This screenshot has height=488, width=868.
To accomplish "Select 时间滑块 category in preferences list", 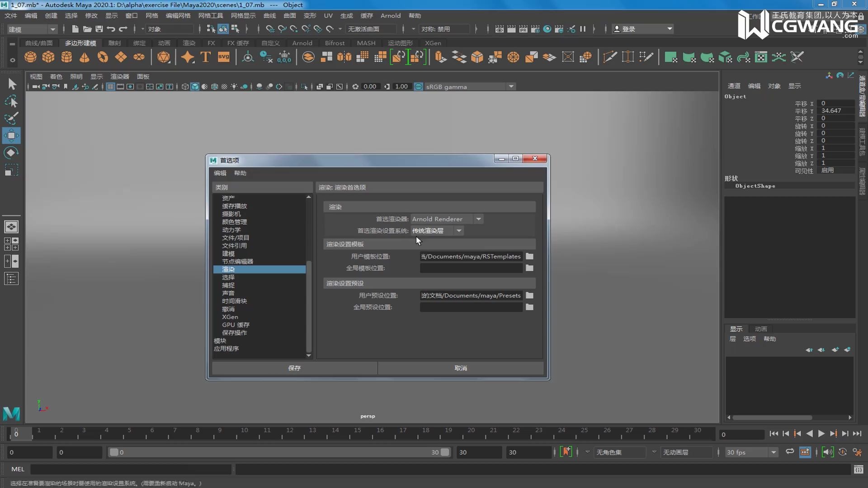I will pos(234,301).
